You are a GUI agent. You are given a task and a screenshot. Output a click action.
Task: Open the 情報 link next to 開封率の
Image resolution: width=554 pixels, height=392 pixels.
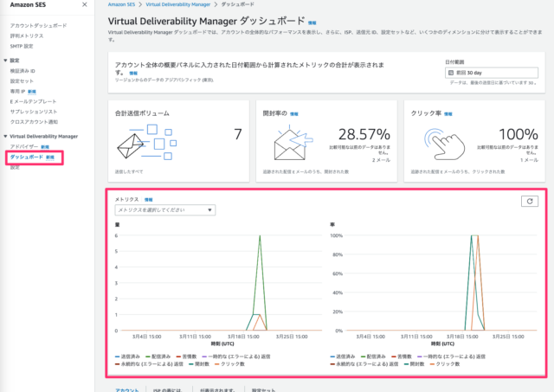pyautogui.click(x=294, y=113)
